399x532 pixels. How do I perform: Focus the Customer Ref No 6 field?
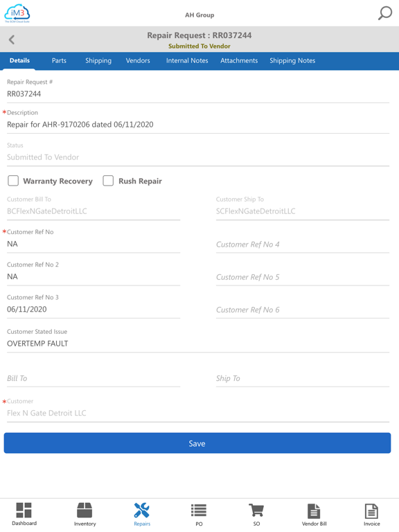click(303, 310)
